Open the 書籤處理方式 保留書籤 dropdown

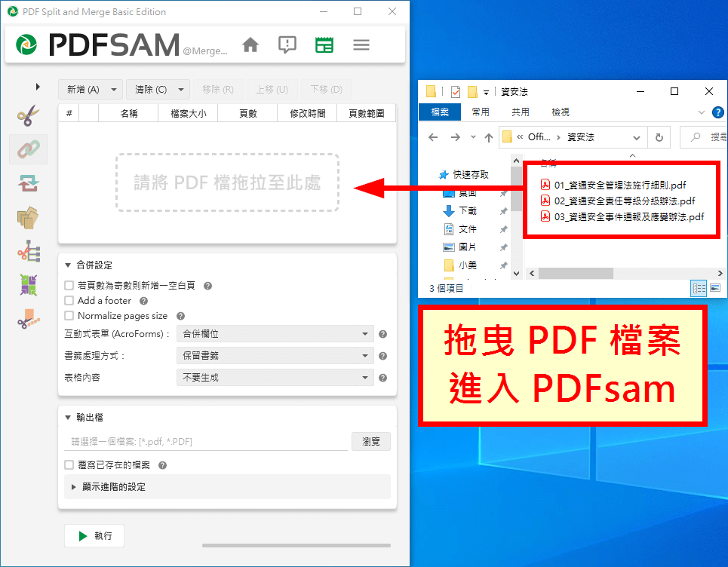[275, 355]
